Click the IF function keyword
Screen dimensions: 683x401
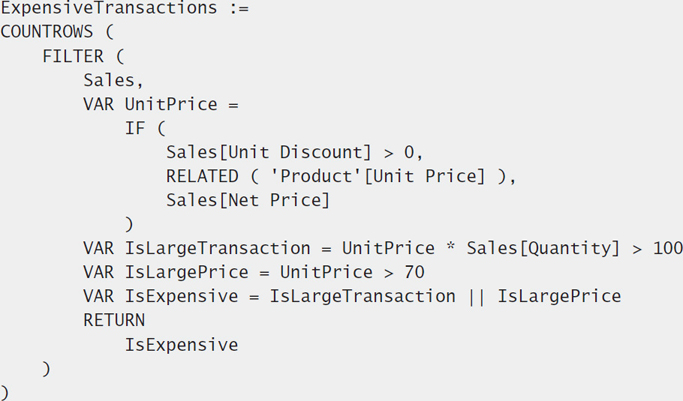tap(135, 128)
